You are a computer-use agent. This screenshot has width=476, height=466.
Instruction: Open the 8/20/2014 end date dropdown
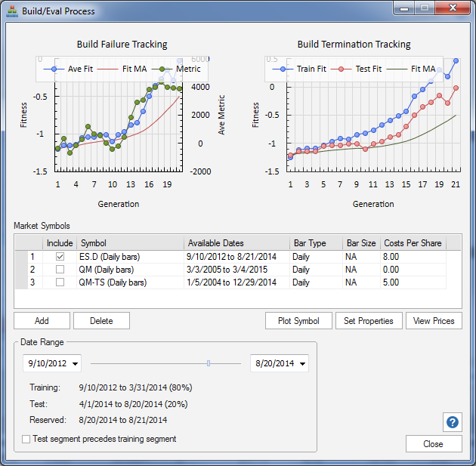(x=302, y=363)
